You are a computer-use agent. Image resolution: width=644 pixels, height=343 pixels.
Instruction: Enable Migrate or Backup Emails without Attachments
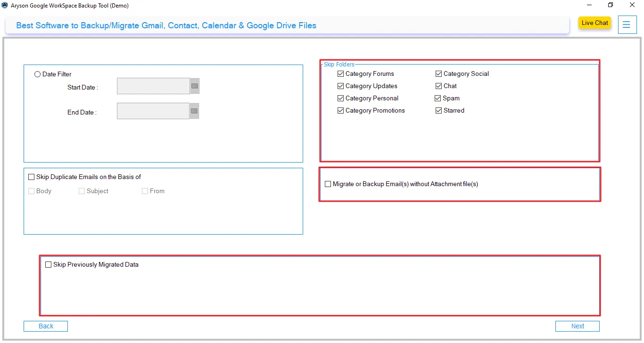click(328, 184)
